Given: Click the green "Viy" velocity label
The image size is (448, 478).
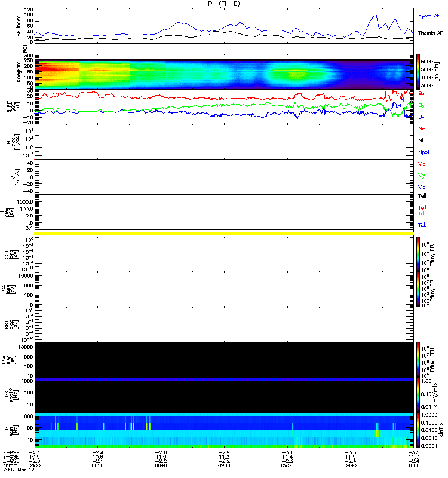Looking at the screenshot, I should click(x=422, y=176).
